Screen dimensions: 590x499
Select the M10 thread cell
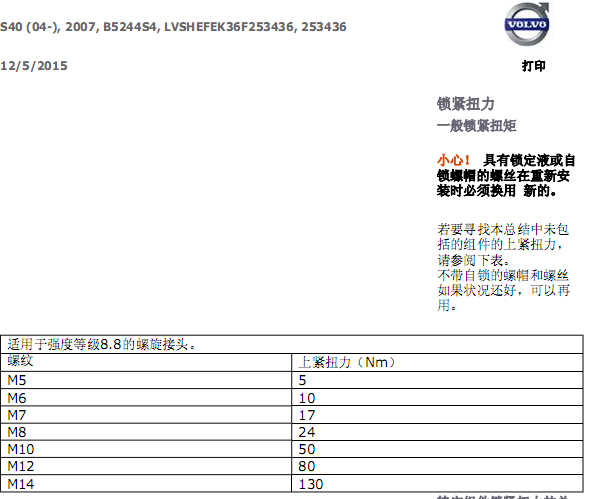[x=146, y=449]
